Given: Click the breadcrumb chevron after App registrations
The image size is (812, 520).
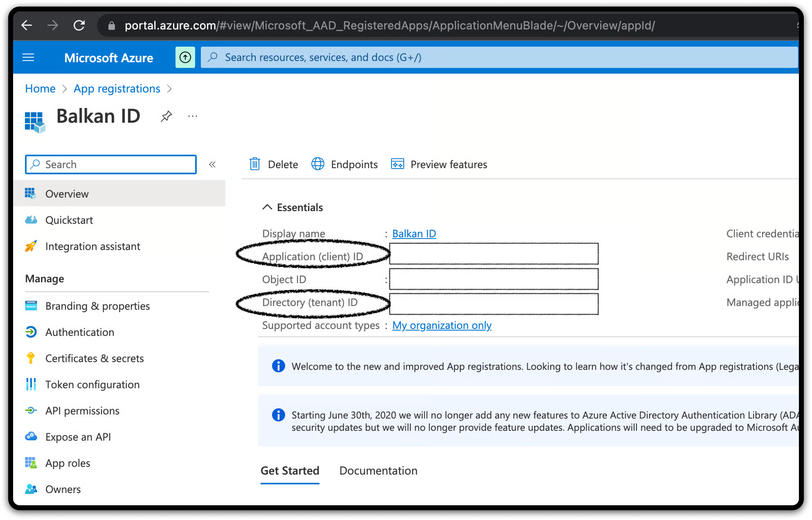Looking at the screenshot, I should [170, 89].
